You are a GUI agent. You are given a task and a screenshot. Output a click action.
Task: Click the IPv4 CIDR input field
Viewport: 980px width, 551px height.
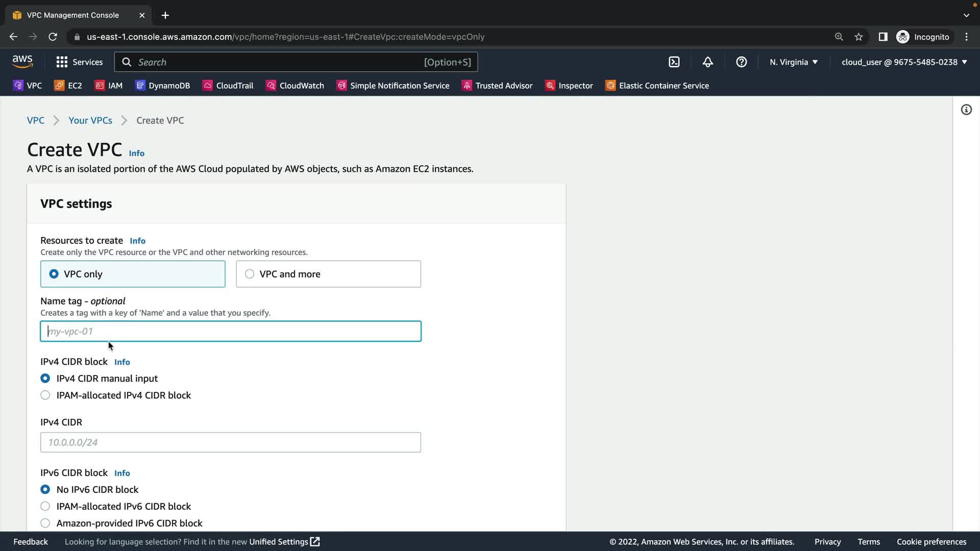click(231, 442)
